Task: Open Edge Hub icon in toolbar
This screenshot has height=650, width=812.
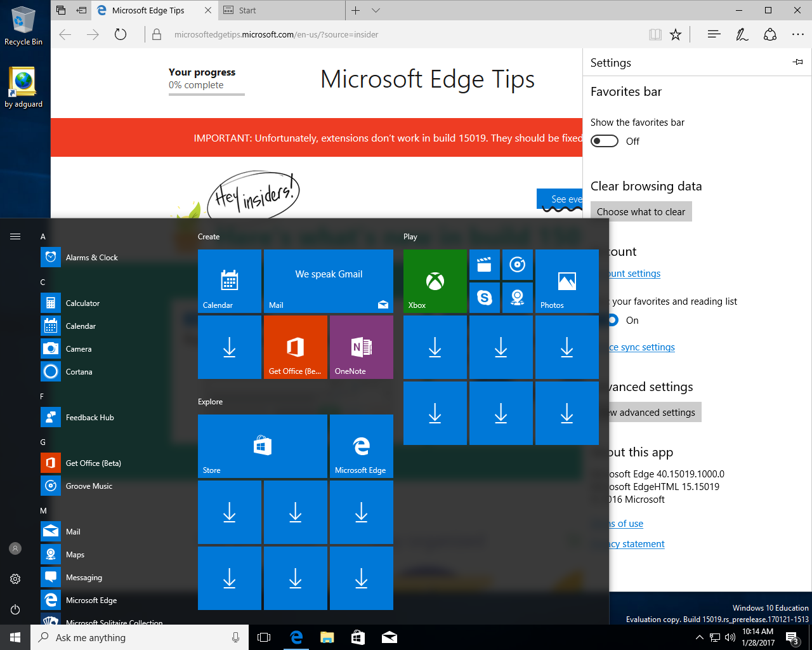Action: point(714,34)
